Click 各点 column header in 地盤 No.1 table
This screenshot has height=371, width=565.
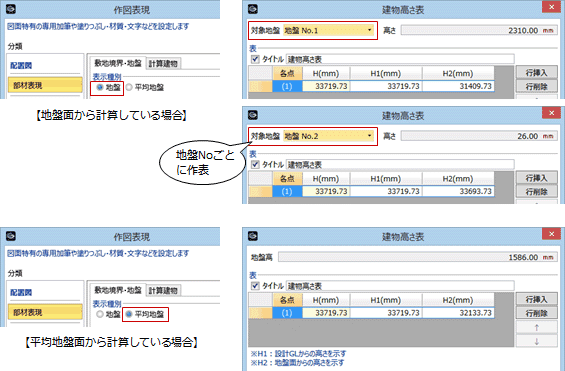click(287, 73)
